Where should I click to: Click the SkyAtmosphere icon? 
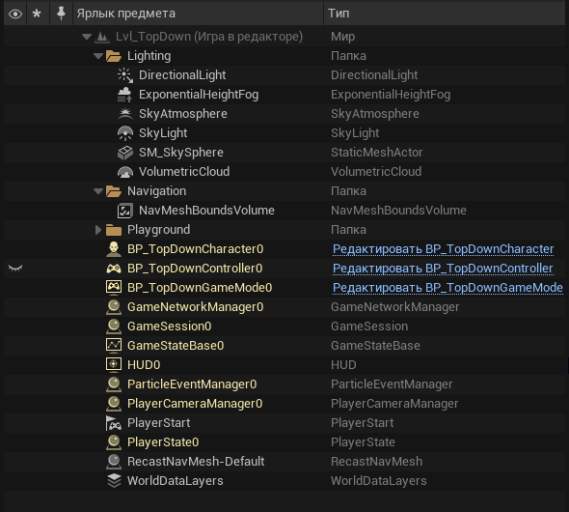(125, 114)
